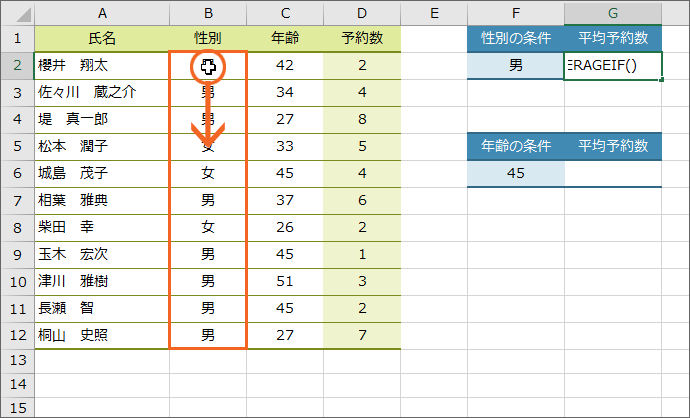The image size is (690, 418).
Task: Click the formula cell showing AVERAGEIF()
Action: click(613, 66)
